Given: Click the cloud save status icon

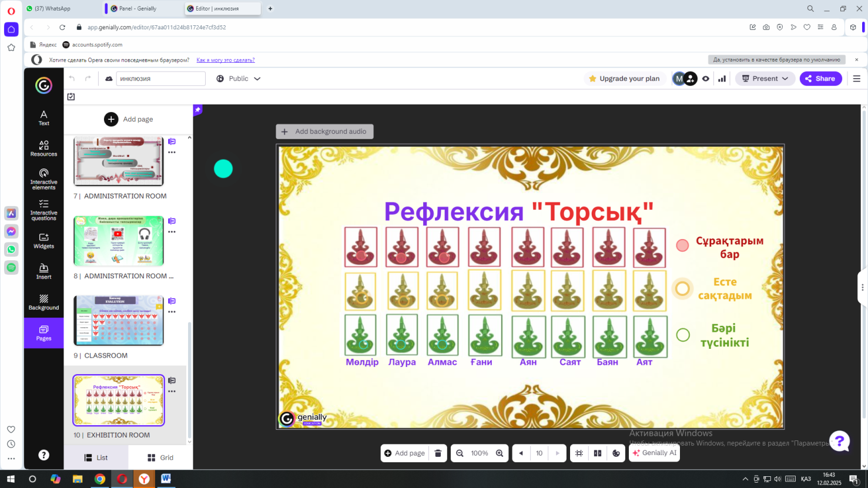Looking at the screenshot, I should click(109, 79).
